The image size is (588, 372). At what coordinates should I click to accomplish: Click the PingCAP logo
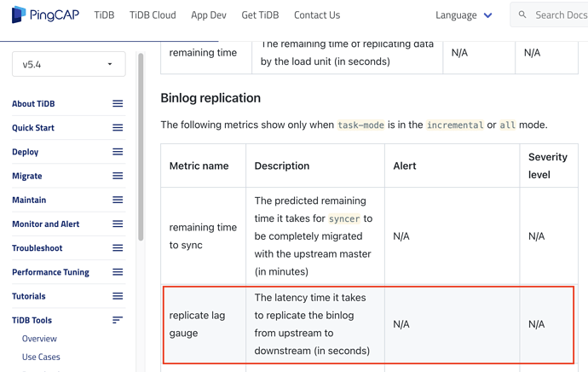pyautogui.click(x=45, y=15)
